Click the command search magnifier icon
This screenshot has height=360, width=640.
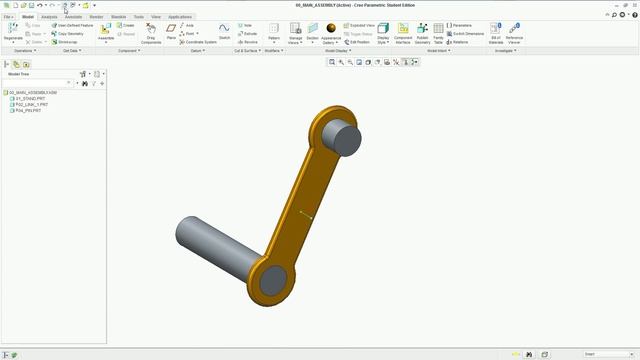point(614,15)
